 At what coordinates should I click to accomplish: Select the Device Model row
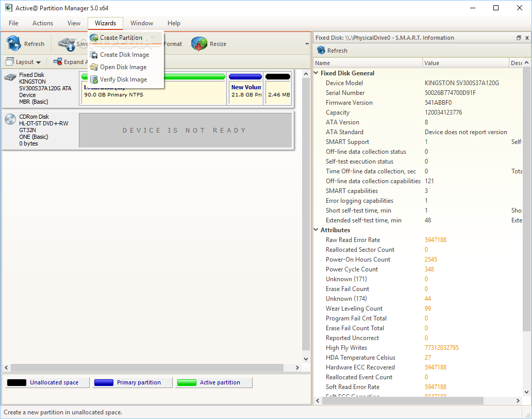pyautogui.click(x=418, y=83)
